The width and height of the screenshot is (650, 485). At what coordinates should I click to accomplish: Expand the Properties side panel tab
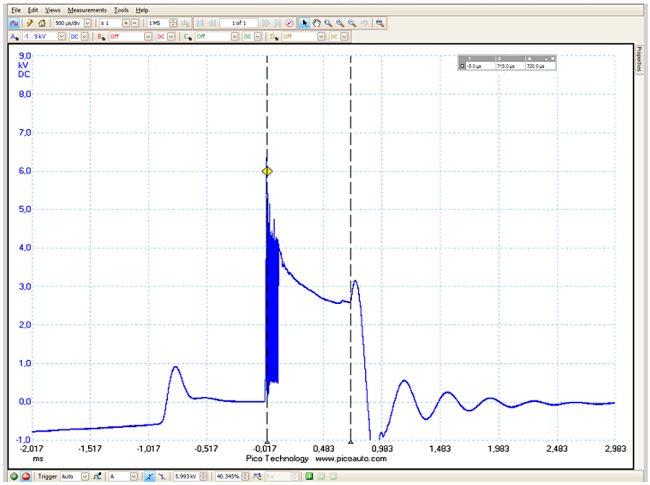point(640,58)
